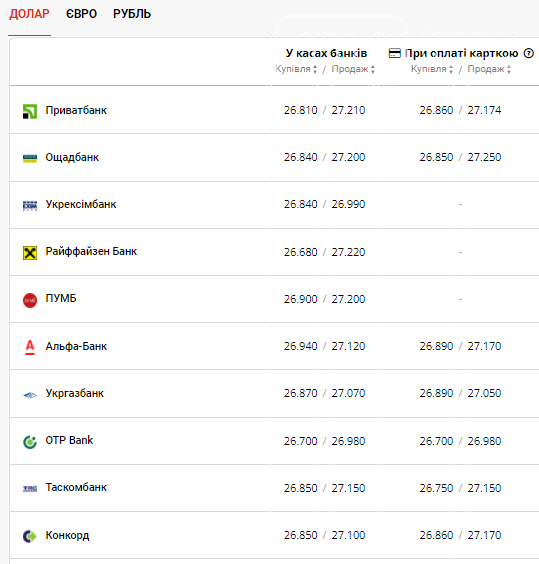Click the Конкорд bank logo icon
The width and height of the screenshot is (539, 564).
30,536
